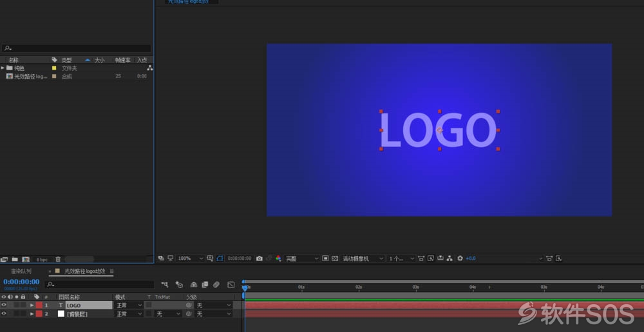Open parent 无 dropdown for LOGO layer
Image resolution: width=644 pixels, height=332 pixels.
point(214,306)
